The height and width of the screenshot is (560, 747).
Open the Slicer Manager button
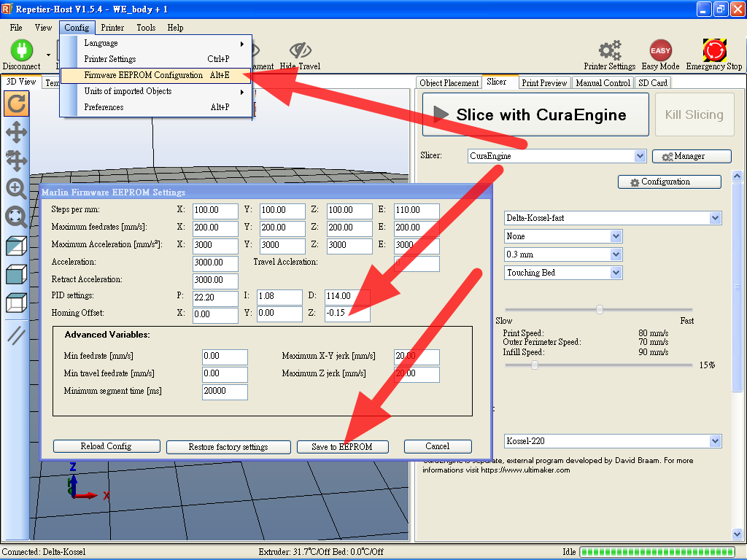tap(692, 156)
